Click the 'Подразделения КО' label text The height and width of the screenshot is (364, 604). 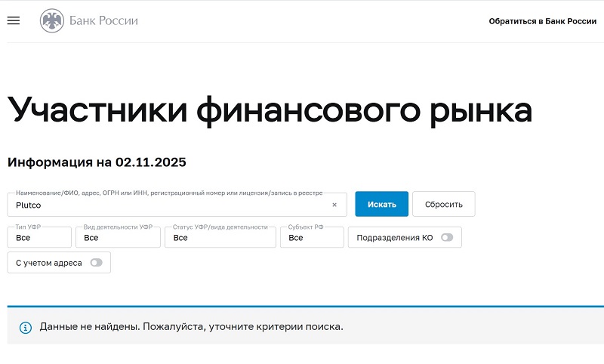395,238
